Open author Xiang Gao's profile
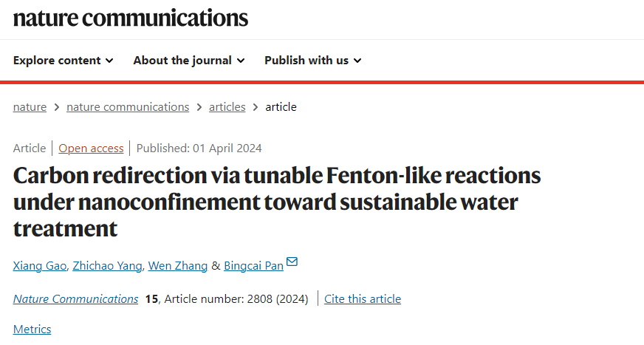Screen dimensions: 644x345 click(x=39, y=266)
